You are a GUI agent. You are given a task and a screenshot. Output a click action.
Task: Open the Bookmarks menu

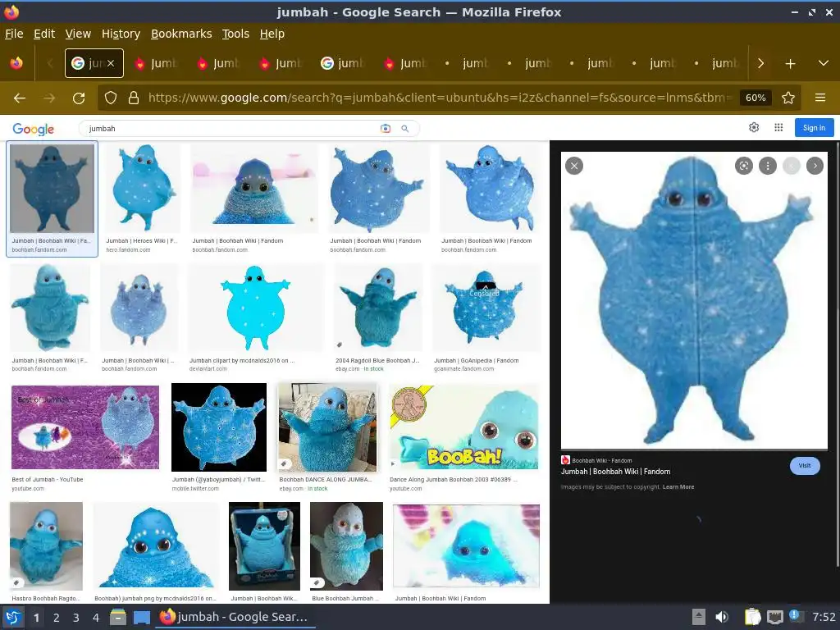click(181, 34)
